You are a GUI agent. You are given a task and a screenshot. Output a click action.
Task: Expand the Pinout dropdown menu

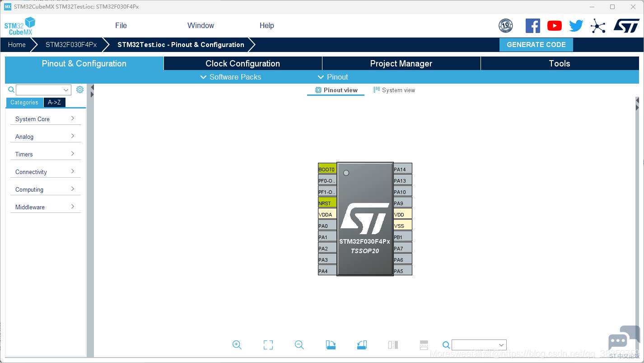[x=333, y=77]
